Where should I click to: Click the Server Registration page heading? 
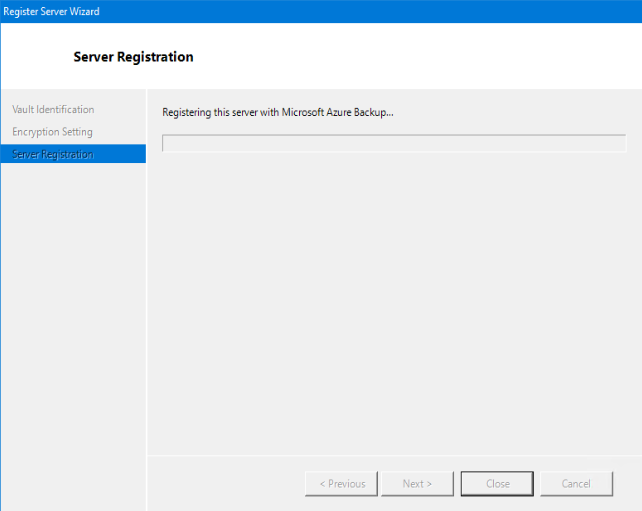coord(133,57)
